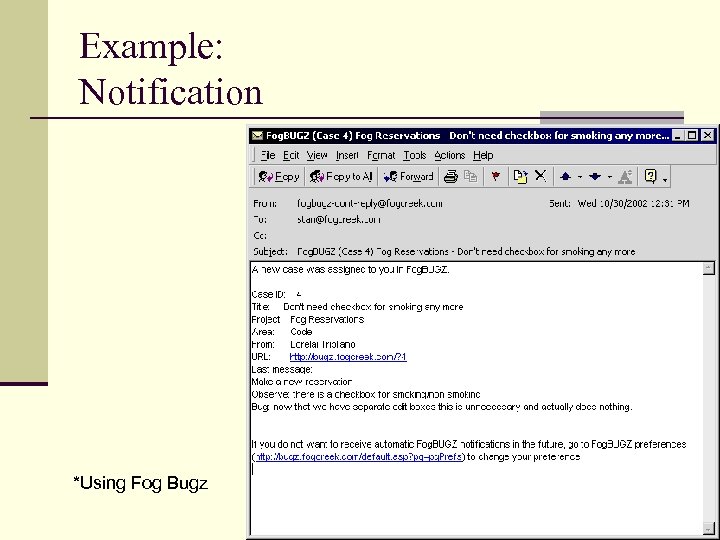Click the 'Make a new reservation' line

[x=302, y=382]
